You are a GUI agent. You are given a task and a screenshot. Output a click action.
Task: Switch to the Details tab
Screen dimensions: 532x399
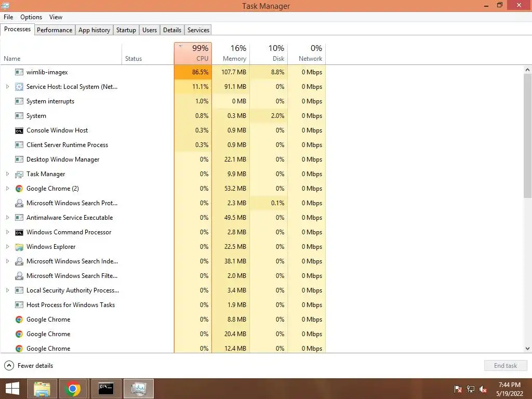[x=172, y=30]
